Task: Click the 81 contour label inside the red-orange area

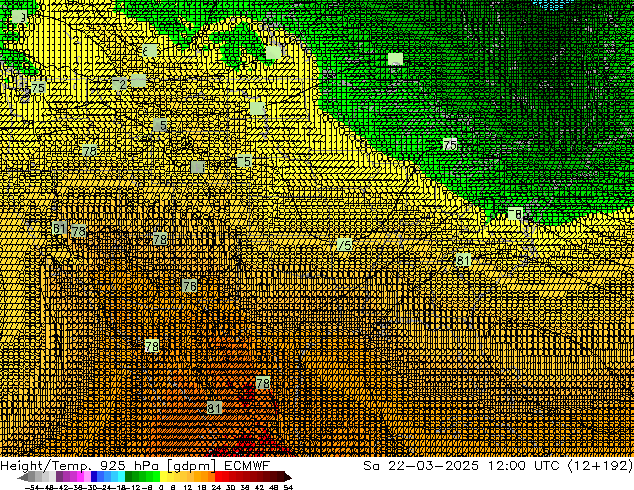Action: (x=214, y=408)
